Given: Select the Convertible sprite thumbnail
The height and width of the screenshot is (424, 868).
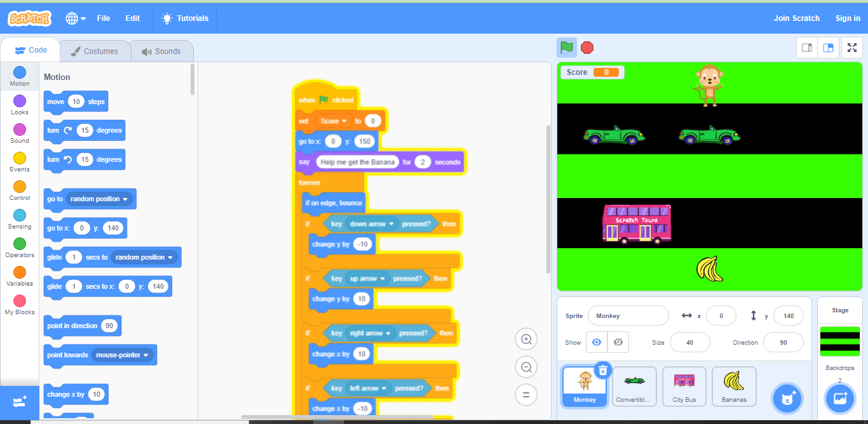Looking at the screenshot, I should pos(634,386).
